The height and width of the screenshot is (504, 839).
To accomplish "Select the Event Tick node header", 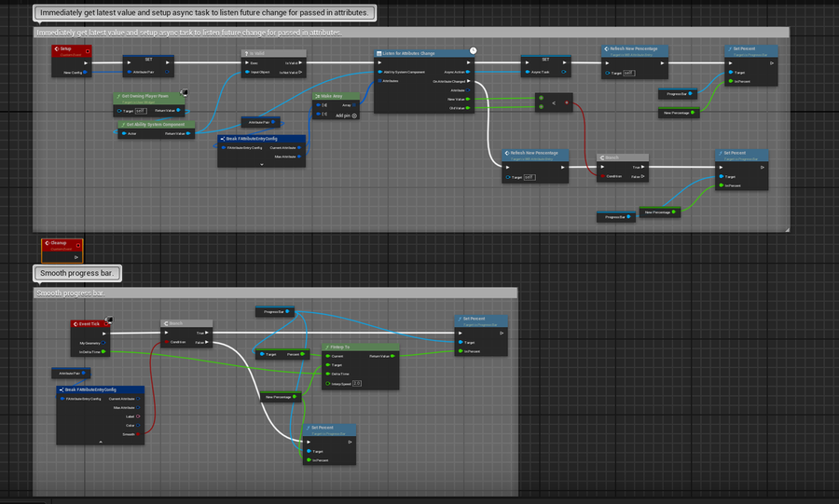I will [90, 324].
